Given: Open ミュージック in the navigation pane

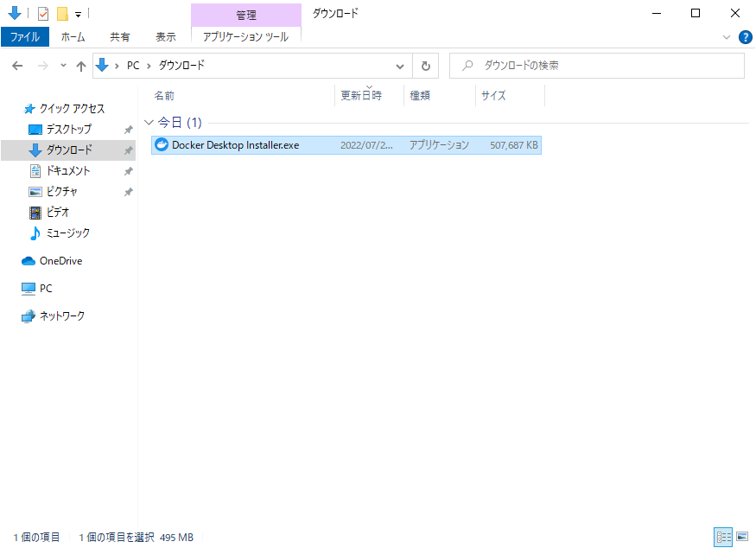Looking at the screenshot, I should 68,233.
